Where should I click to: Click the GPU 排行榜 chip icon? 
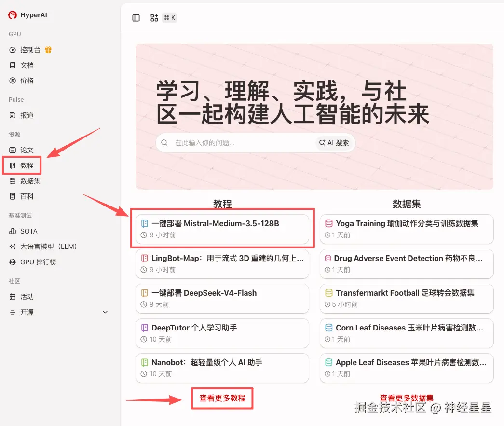click(x=13, y=262)
